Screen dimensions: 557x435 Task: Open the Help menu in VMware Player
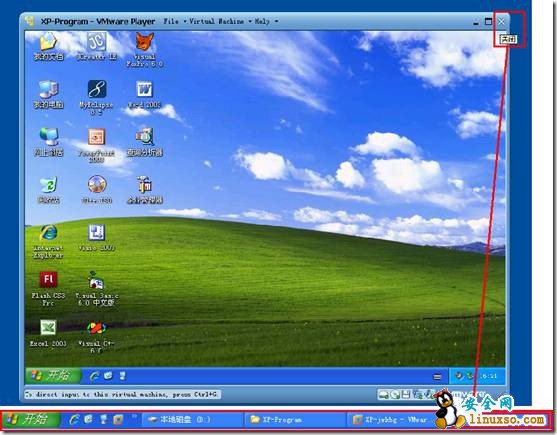pos(265,21)
